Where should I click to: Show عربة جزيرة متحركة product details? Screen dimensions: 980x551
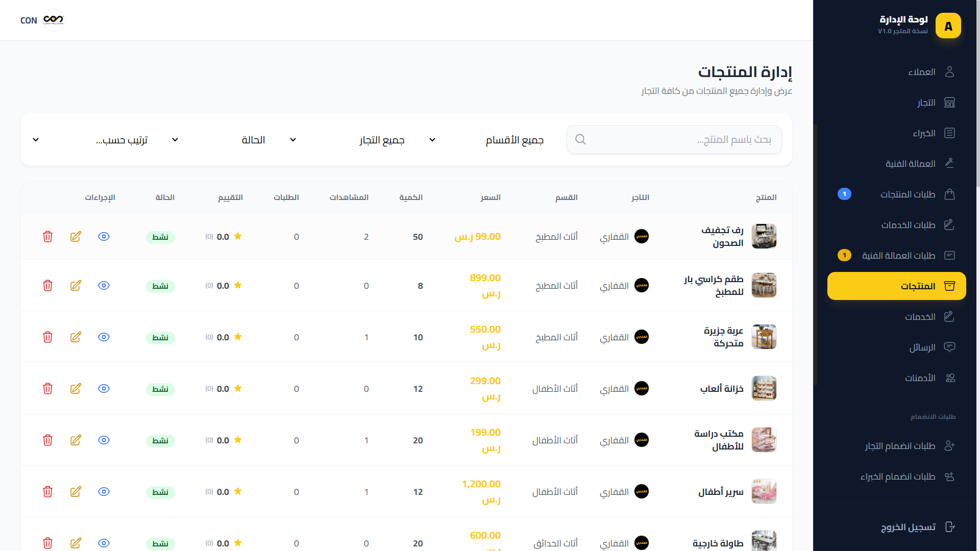(104, 337)
